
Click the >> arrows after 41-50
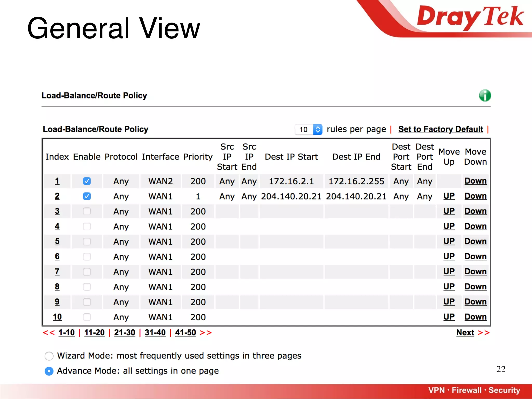pos(206,332)
